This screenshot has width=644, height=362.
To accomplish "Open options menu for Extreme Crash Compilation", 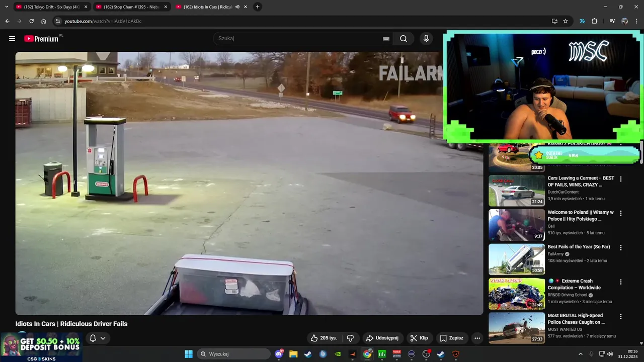I will point(620,282).
